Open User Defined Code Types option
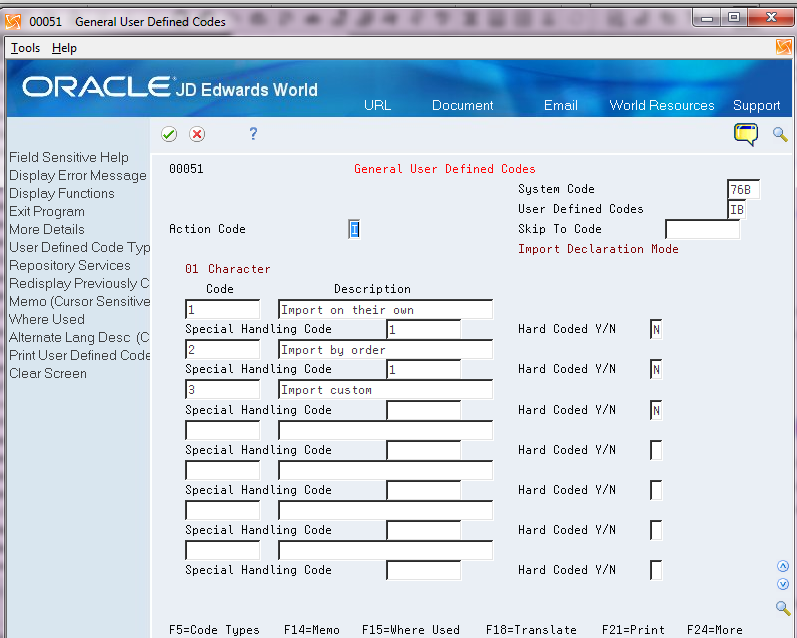The width and height of the screenshot is (797, 638). click(x=79, y=248)
